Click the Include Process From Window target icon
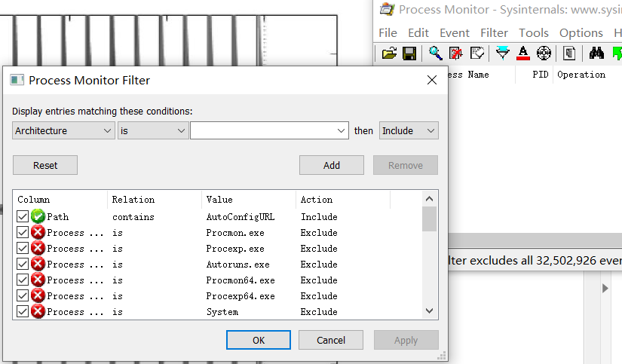This screenshot has width=622, height=364. [544, 54]
